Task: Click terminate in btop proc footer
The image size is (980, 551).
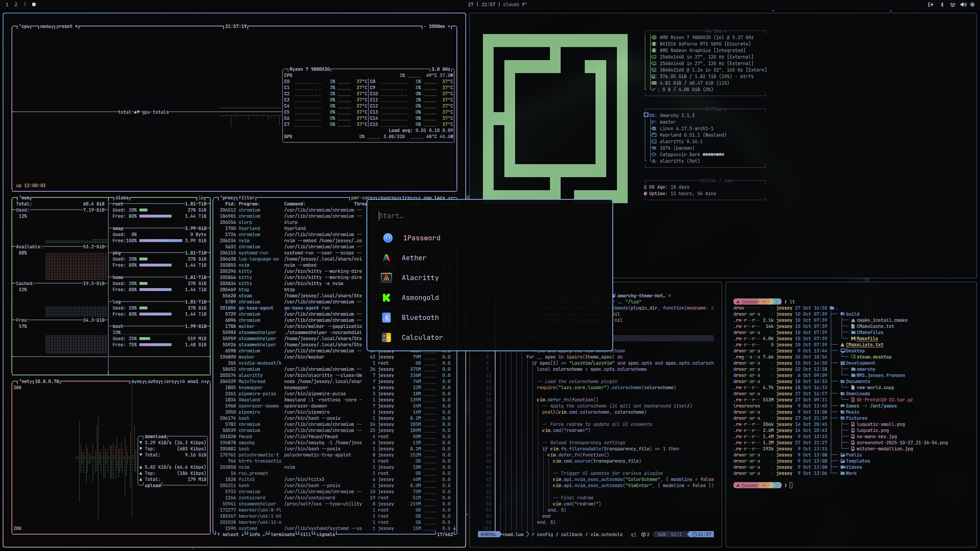Action: [283, 535]
